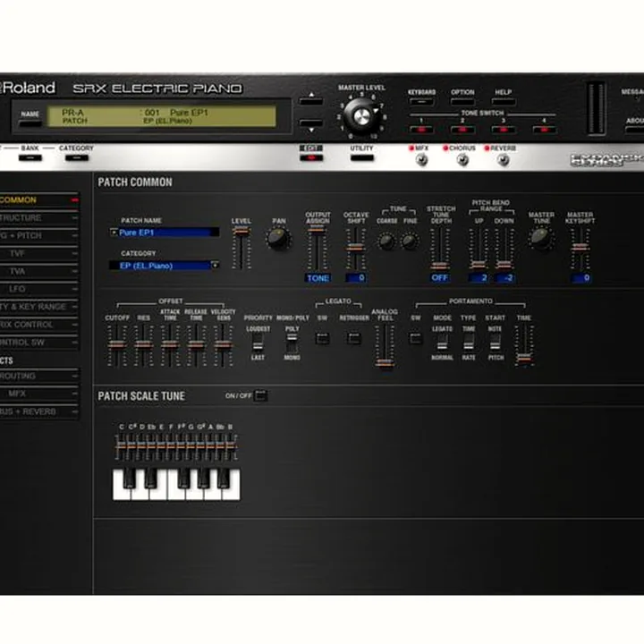Click the MFX depth knob
This screenshot has width=644, height=644.
coord(421,159)
